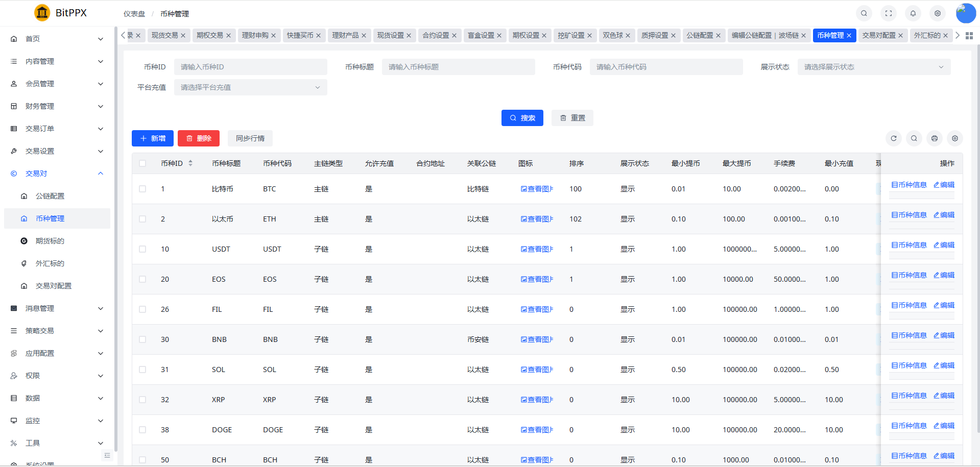Click the top bar search icon
Screen dimensions: 980x467
[864, 13]
